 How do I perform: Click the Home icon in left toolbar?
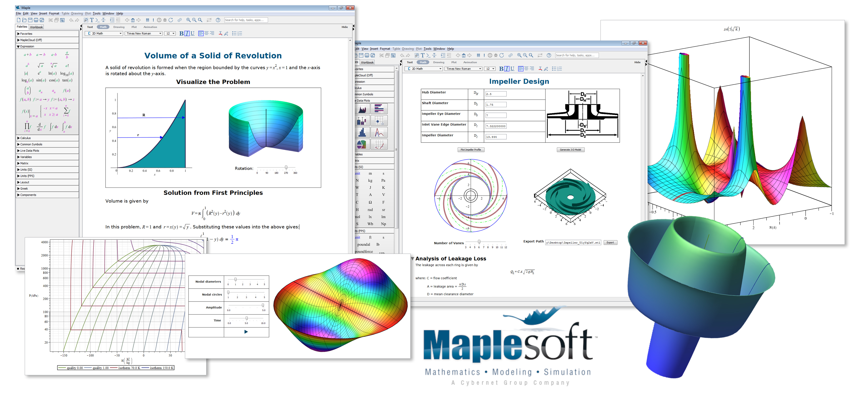[x=133, y=20]
